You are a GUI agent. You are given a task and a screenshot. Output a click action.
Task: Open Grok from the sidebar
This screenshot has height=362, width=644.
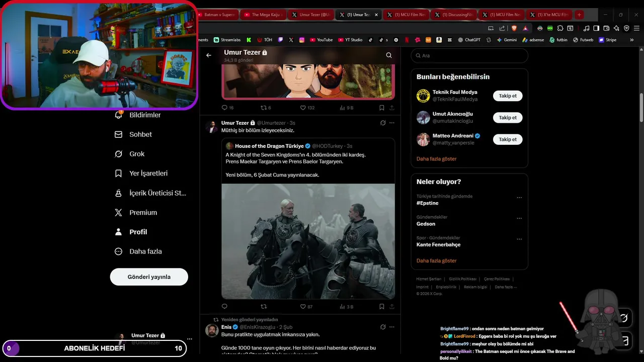coord(130,154)
